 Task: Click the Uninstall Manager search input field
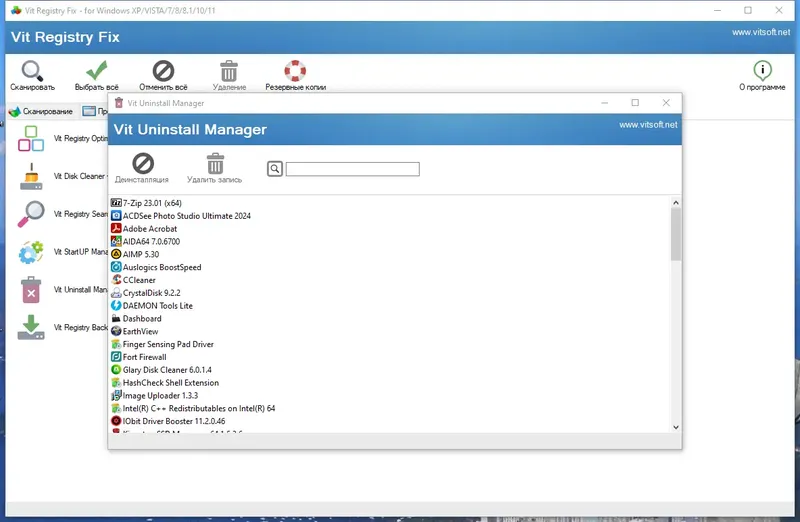point(353,169)
